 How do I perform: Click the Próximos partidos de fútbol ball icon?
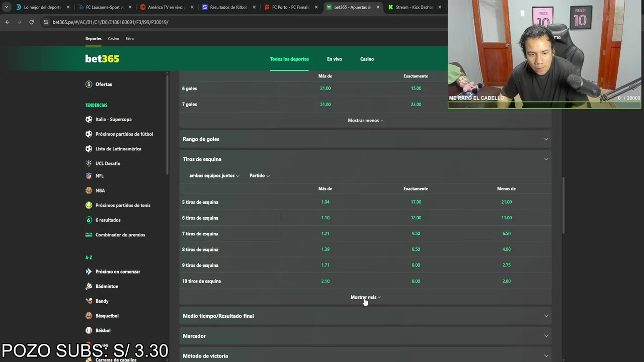(x=89, y=134)
